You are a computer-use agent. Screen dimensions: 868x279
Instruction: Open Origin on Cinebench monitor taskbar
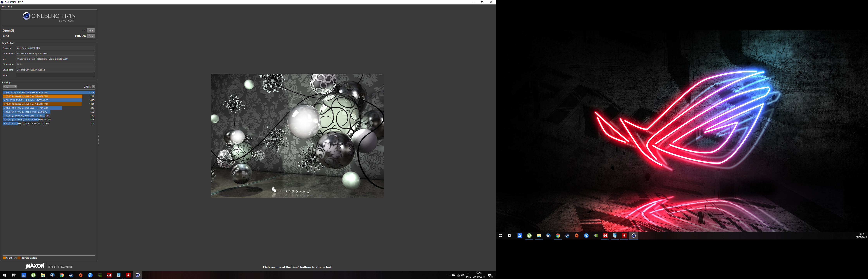tap(81, 275)
